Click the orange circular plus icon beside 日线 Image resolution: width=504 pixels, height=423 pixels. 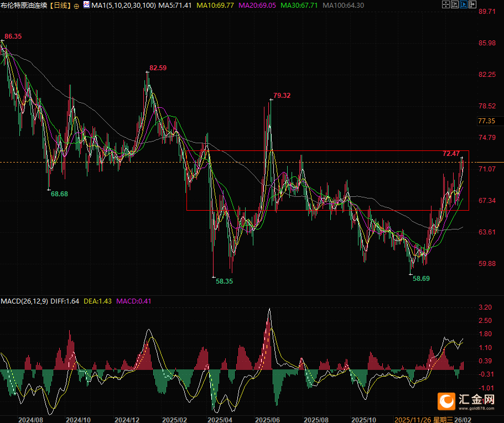tap(76, 6)
